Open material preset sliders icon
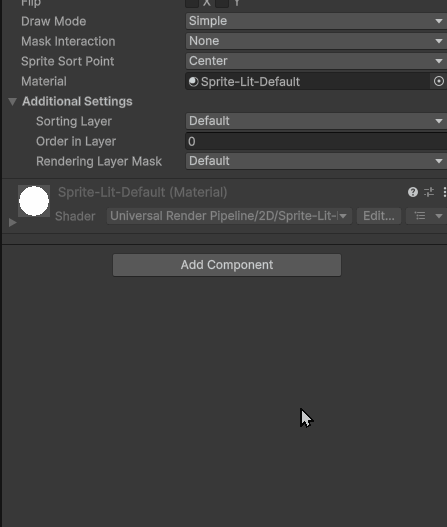 429,192
